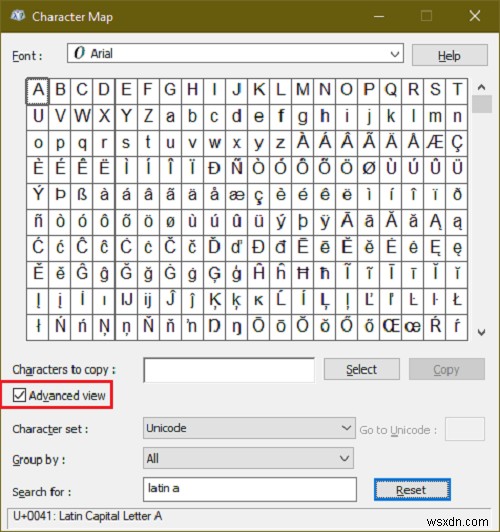Select the Ø capital O-slash character

pyautogui.click(x=369, y=170)
